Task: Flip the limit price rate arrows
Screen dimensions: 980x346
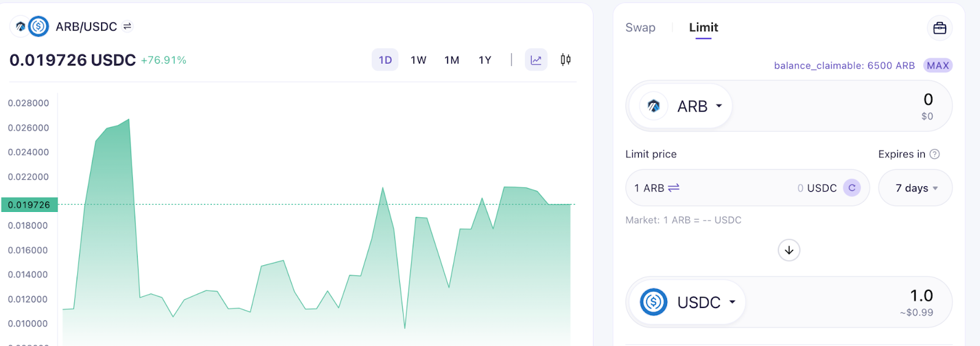Action: tap(674, 188)
